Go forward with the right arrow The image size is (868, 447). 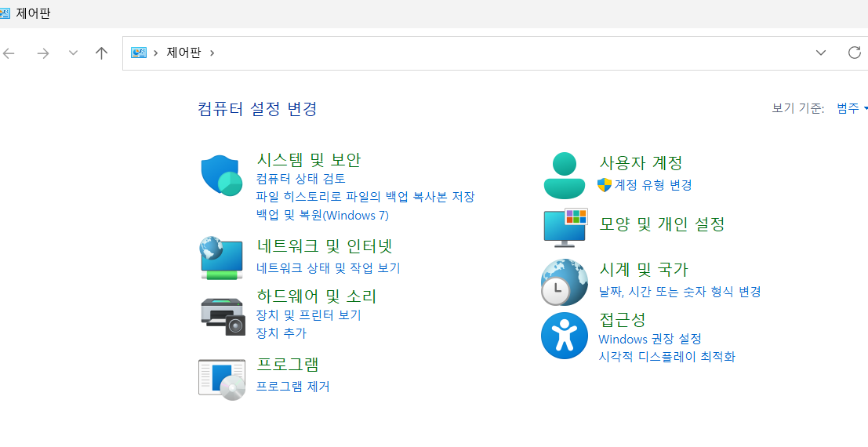pyautogui.click(x=42, y=53)
